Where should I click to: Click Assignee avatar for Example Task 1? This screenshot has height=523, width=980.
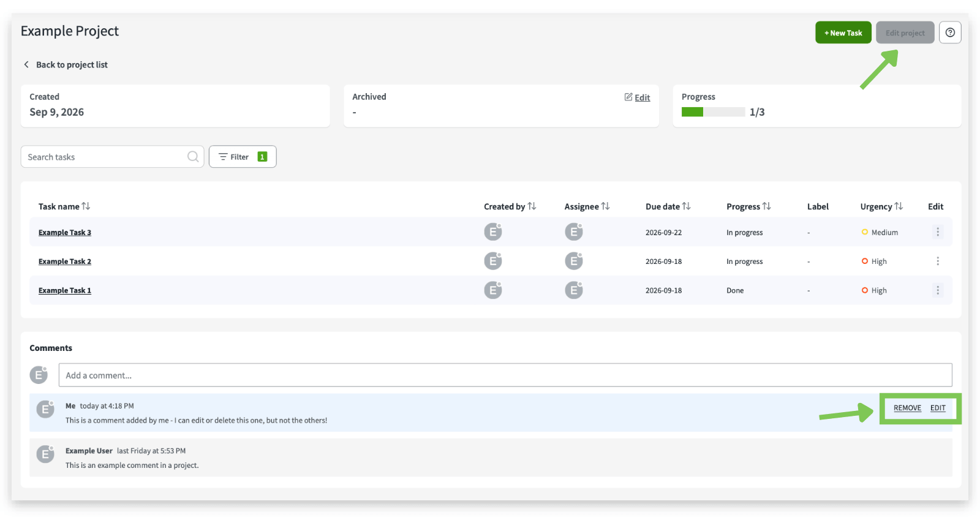[x=574, y=290]
